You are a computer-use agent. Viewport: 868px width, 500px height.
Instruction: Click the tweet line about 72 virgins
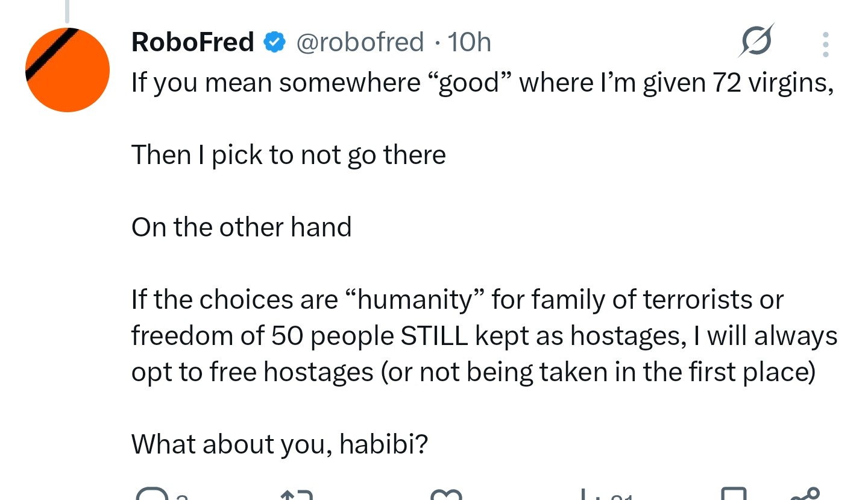point(482,83)
